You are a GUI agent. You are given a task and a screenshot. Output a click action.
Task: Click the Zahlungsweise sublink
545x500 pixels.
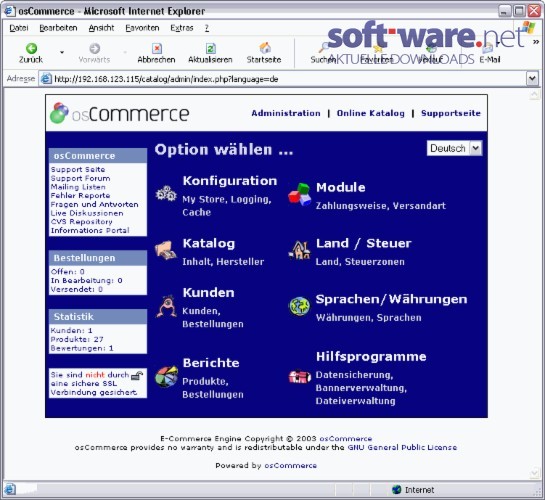pos(352,206)
